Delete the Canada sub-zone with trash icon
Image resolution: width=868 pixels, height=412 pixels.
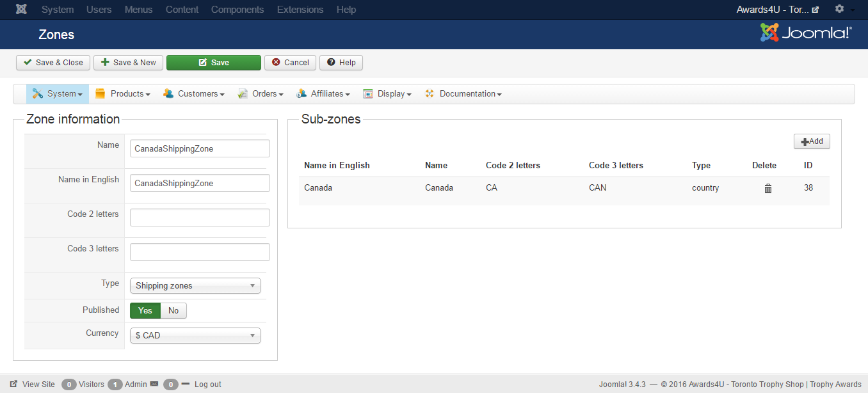pos(768,188)
